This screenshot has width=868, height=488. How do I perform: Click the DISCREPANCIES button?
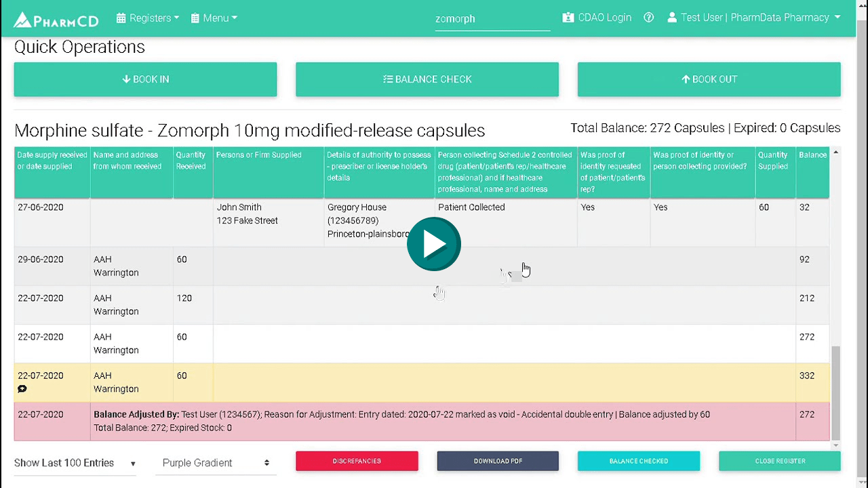(357, 461)
